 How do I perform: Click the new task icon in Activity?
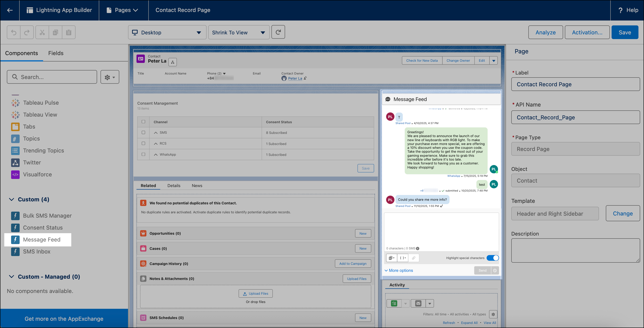tap(394, 303)
